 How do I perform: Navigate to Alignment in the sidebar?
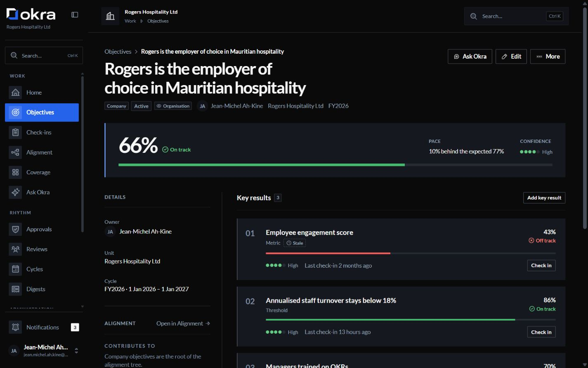coord(42,152)
